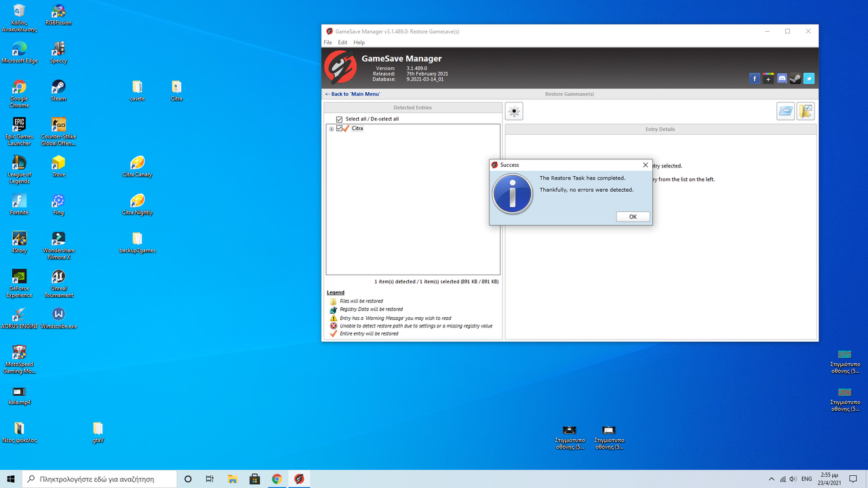Open GeForce Experience desktop icon
The height and width of the screenshot is (488, 868).
19,283
